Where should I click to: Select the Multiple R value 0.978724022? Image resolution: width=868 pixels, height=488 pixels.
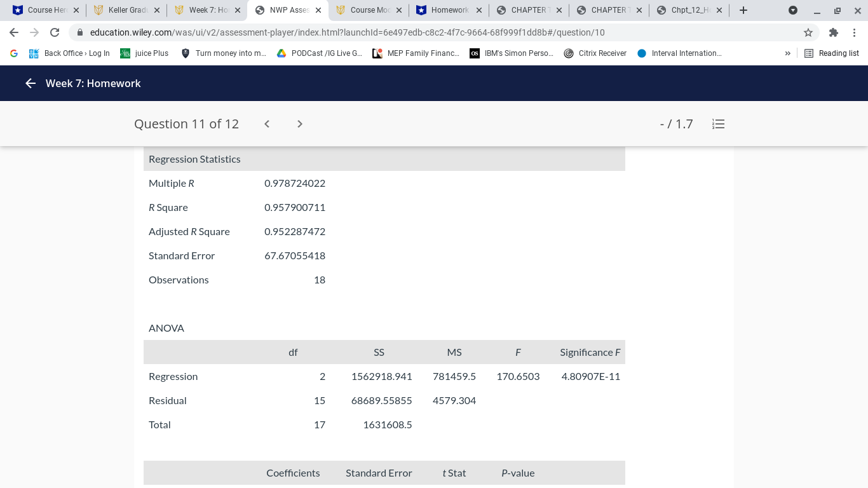295,183
